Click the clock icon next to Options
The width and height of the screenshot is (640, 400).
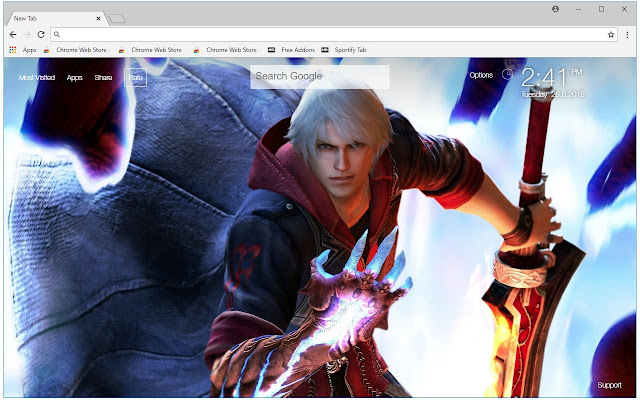(x=507, y=74)
